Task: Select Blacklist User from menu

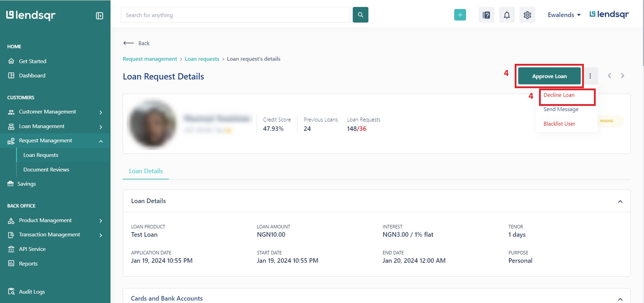Action: tap(559, 124)
